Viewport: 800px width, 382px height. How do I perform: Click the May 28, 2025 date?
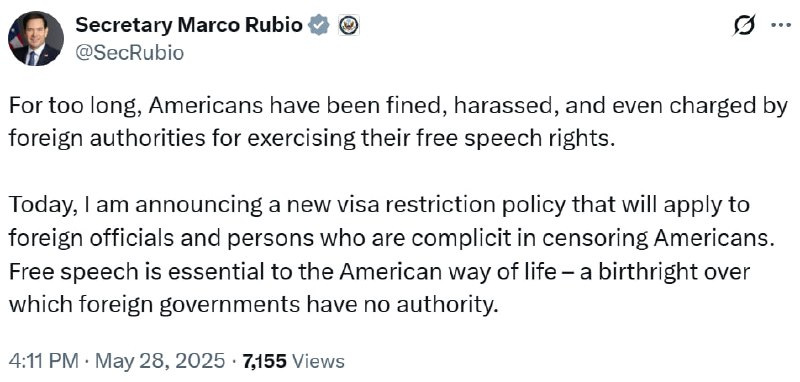(160, 361)
